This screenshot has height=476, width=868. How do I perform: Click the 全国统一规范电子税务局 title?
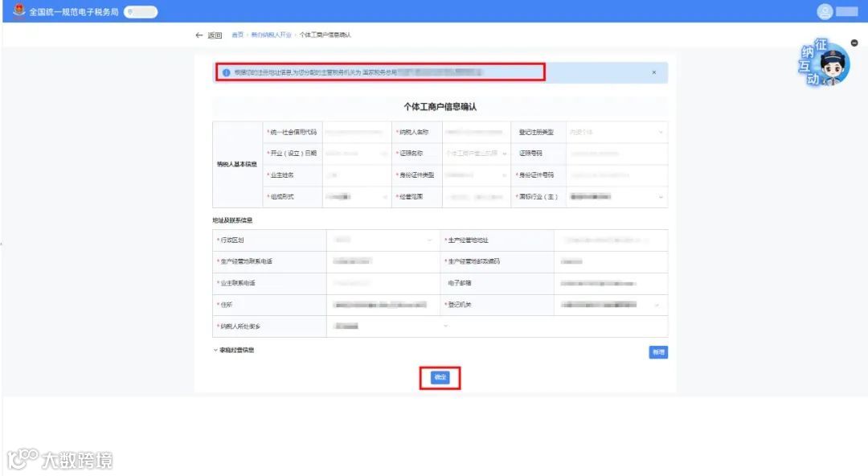coord(74,11)
